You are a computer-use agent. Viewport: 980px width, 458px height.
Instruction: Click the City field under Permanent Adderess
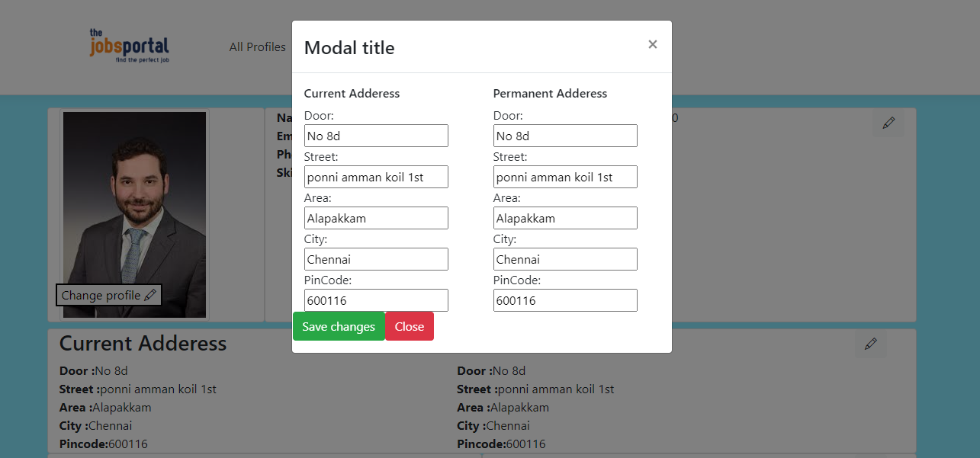tap(564, 258)
